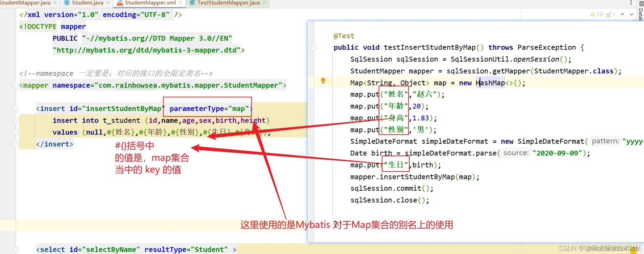
Task: Click the pattern: inlay hint on the SimpleDateFormat line
Action: click(605, 141)
